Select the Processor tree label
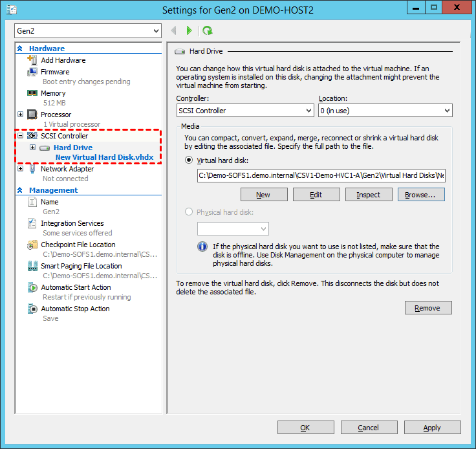This screenshot has width=476, height=449. pyautogui.click(x=56, y=115)
